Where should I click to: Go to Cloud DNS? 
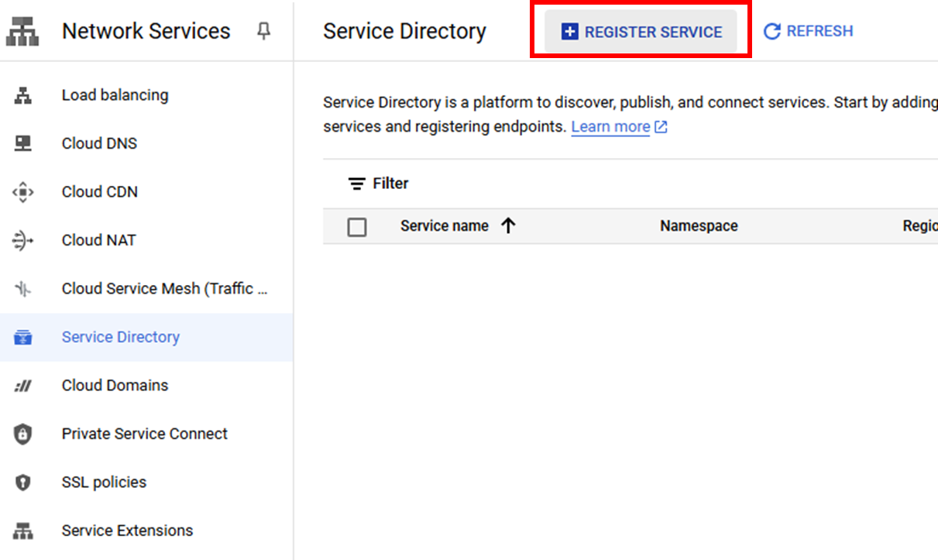[x=99, y=143]
